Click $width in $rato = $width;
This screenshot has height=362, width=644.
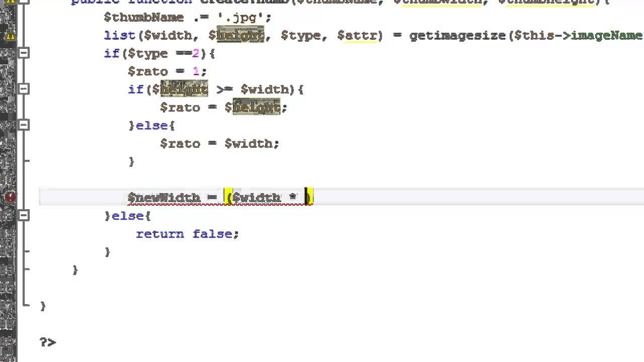(249, 143)
